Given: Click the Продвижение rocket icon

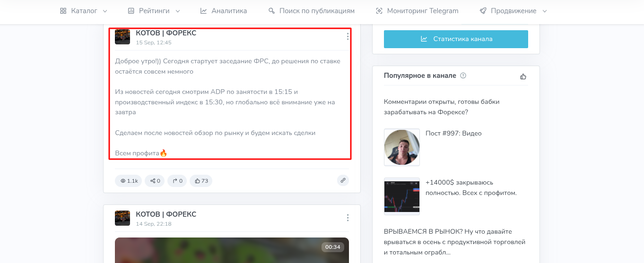Looking at the screenshot, I should click(483, 11).
